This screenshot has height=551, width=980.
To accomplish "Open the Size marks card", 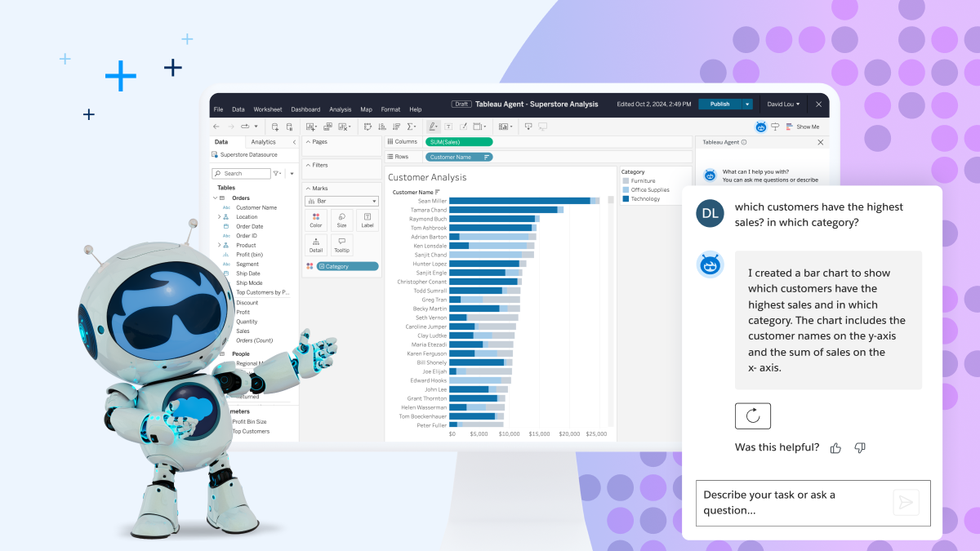I will (x=341, y=220).
